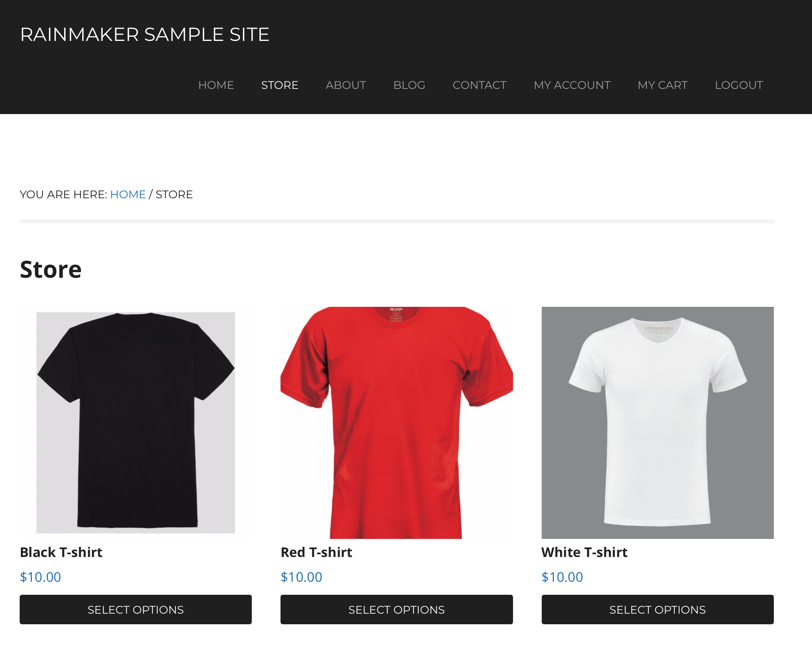The width and height of the screenshot is (812, 664).
Task: View My Cart in the menu
Action: pos(663,85)
